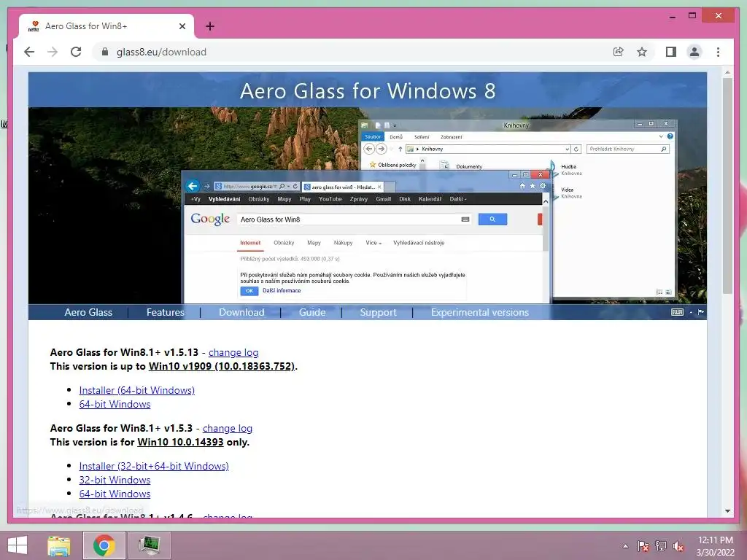
Task: Click scrollbar up arrow
Action: click(727, 72)
